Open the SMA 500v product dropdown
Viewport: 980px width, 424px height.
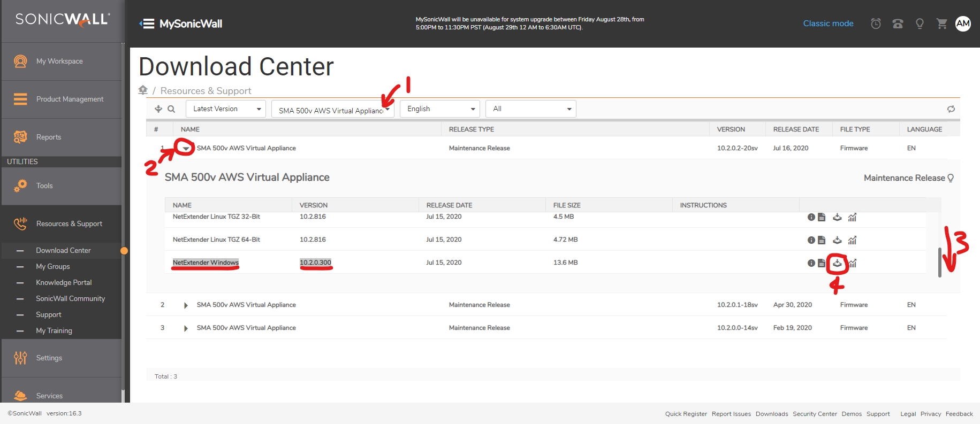[332, 110]
